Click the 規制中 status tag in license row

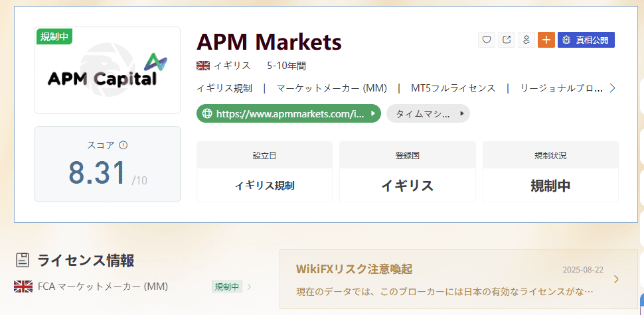tap(227, 286)
